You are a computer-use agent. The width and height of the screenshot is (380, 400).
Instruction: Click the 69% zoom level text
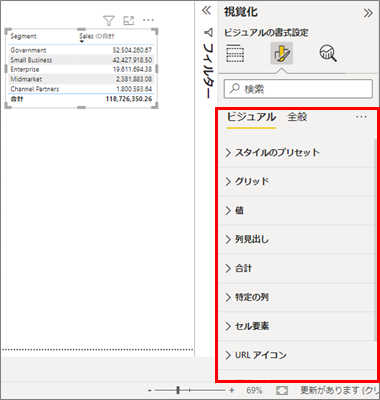coord(254,390)
